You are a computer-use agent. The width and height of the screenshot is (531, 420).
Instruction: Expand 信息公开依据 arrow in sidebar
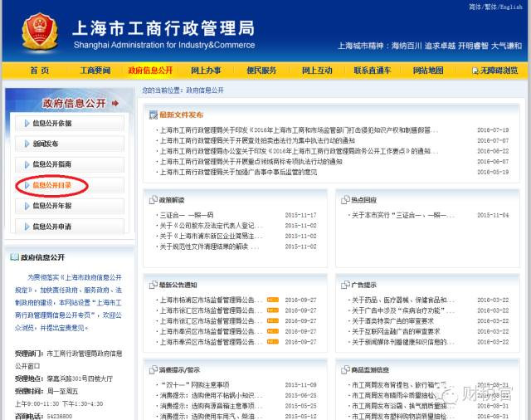click(27, 124)
